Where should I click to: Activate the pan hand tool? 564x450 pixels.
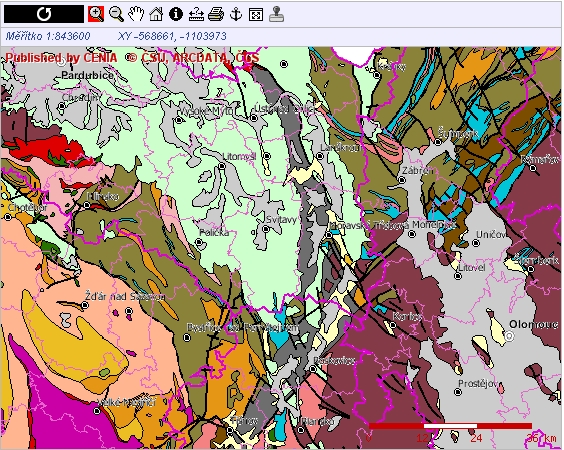(x=136, y=14)
